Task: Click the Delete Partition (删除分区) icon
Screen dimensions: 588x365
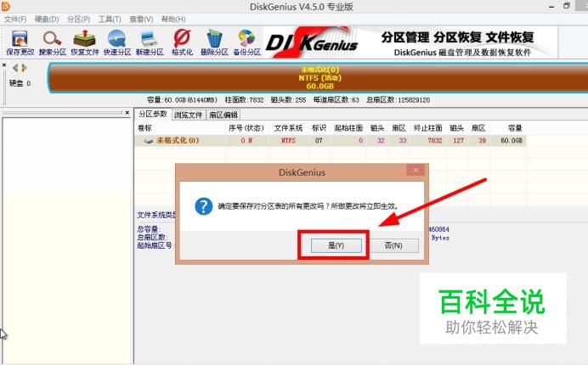Action: [214, 42]
